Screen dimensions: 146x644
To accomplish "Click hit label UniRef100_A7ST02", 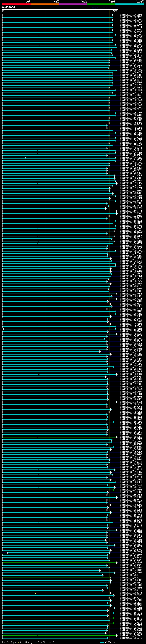I will tap(131, 95).
